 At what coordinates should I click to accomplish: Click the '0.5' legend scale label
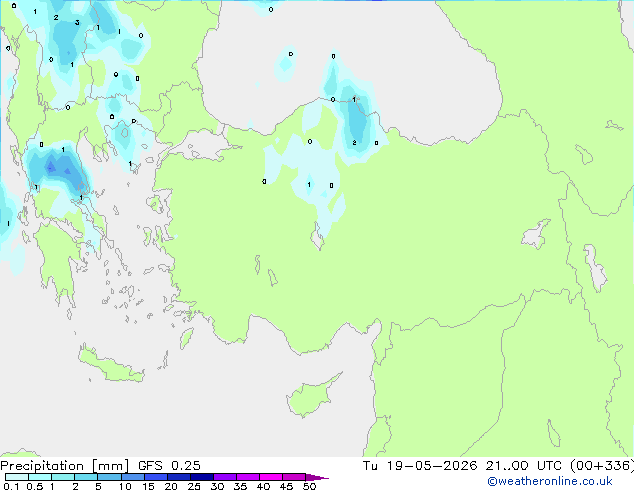point(34,486)
